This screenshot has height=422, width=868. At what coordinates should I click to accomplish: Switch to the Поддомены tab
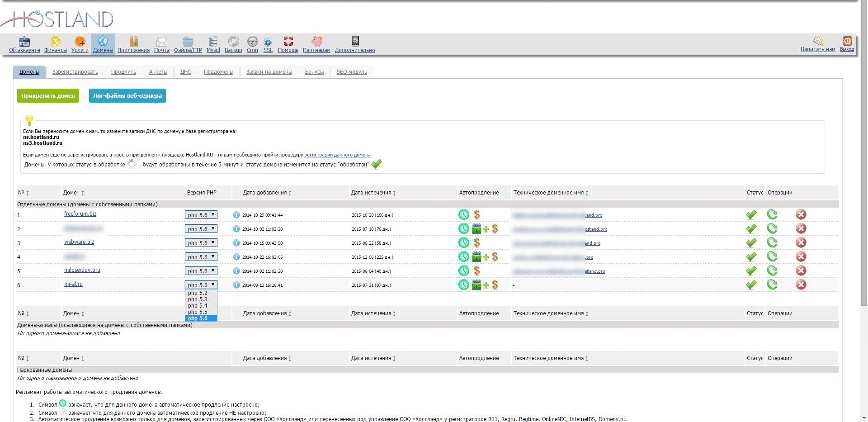[218, 72]
